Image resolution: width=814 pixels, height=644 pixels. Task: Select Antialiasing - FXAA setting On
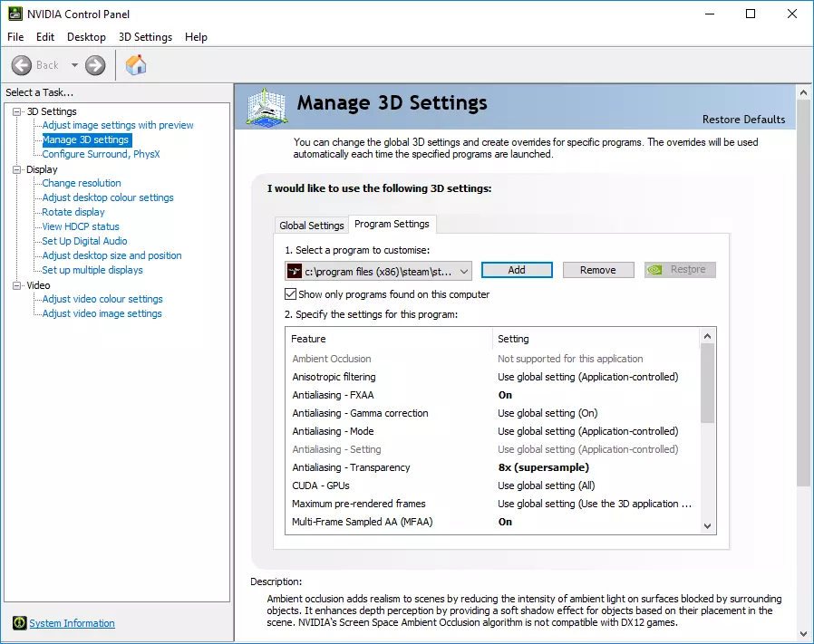(505, 395)
